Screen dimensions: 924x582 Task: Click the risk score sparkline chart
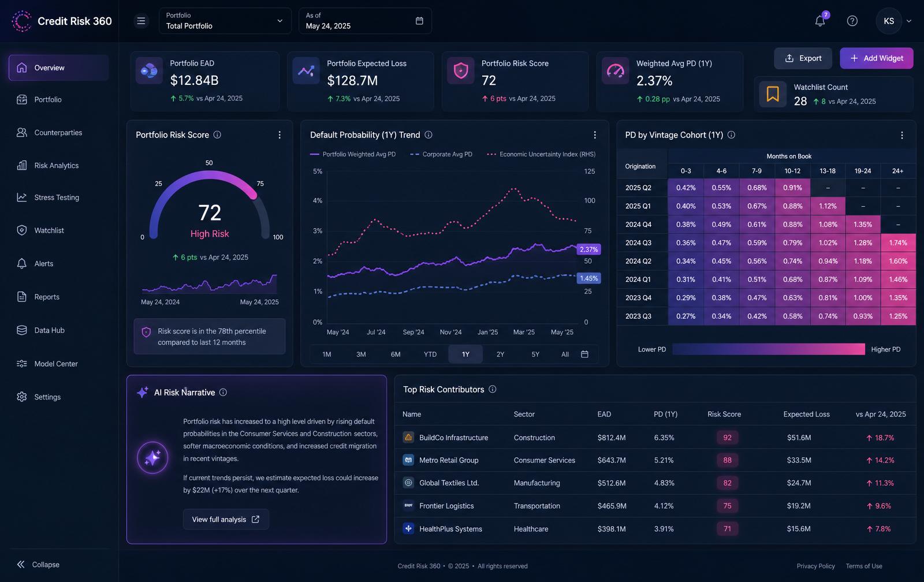(210, 283)
